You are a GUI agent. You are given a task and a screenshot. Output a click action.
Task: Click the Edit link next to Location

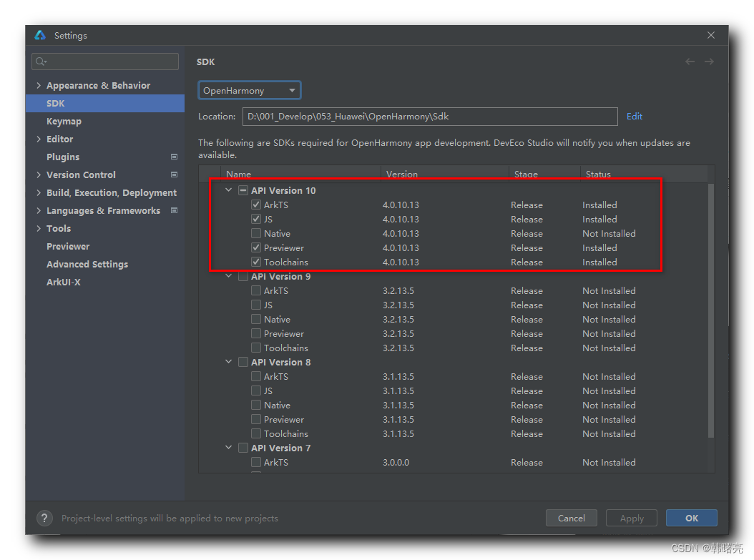pyautogui.click(x=634, y=116)
